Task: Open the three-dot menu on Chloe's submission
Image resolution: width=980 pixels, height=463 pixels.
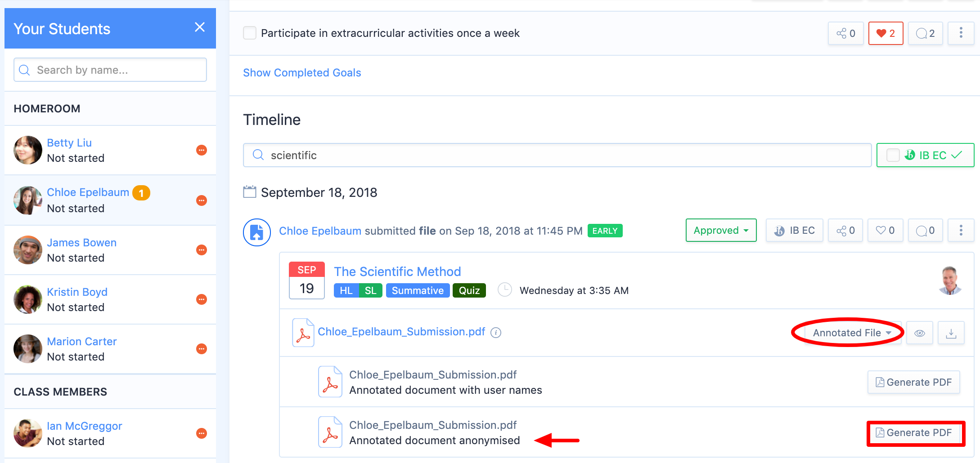Action: tap(961, 231)
